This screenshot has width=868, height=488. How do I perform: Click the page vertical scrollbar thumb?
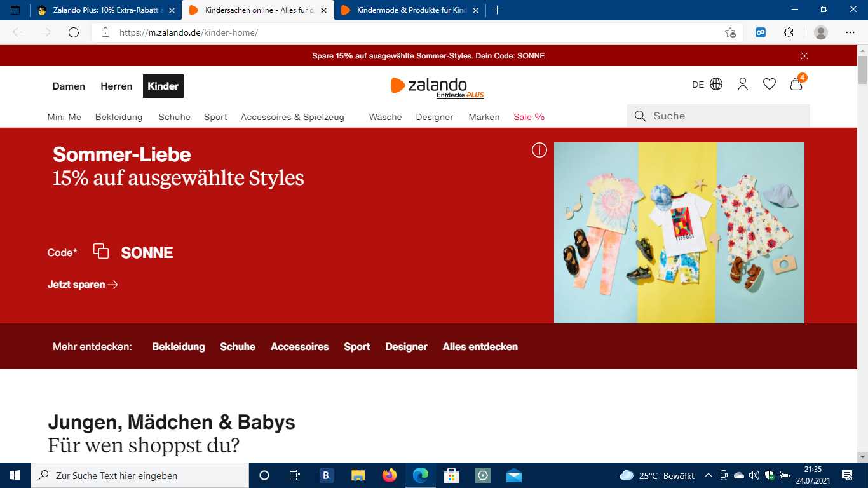point(862,70)
